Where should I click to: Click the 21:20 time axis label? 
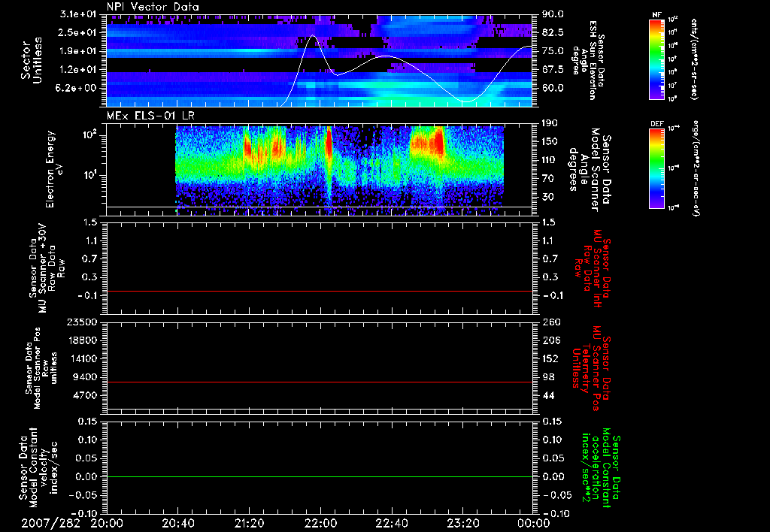pos(251,523)
